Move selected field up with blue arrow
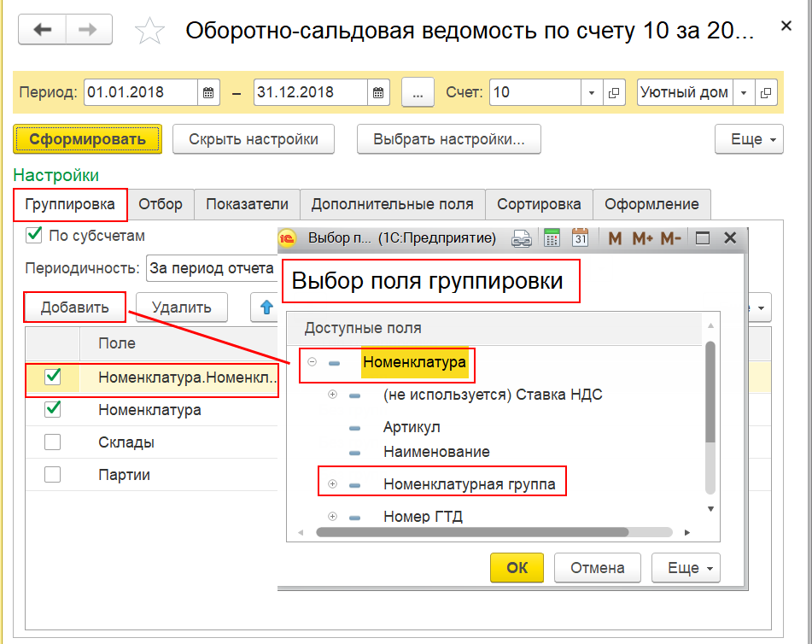Screen dimensions: 812x644 pyautogui.click(x=266, y=307)
